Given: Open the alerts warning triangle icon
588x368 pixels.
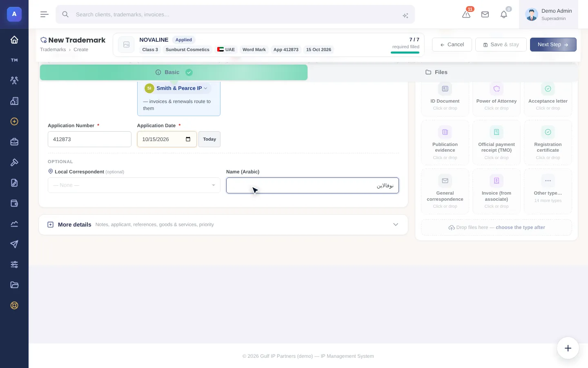Looking at the screenshot, I should click(466, 14).
